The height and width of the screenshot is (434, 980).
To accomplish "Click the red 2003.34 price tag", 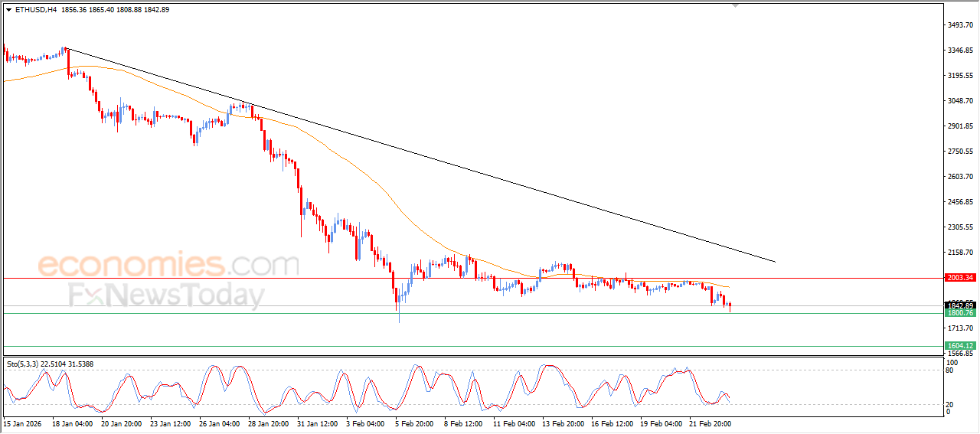I will click(959, 278).
